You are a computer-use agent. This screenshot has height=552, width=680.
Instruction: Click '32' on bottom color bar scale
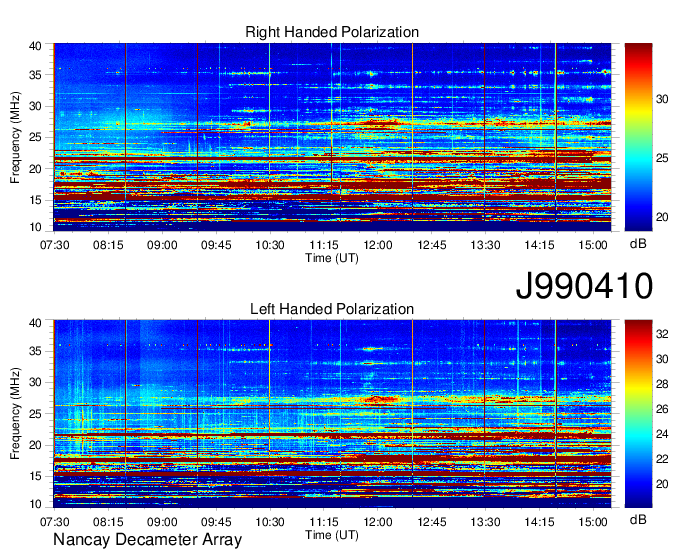662,334
